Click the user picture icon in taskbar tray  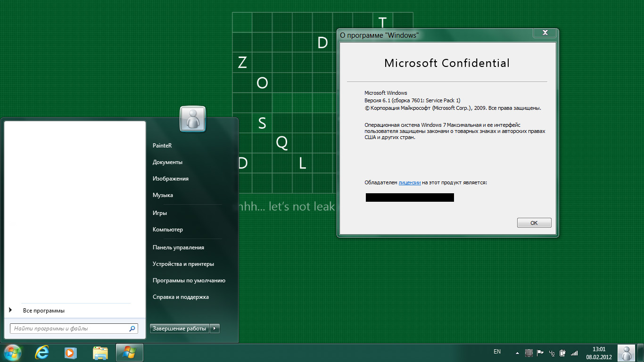[x=627, y=353]
